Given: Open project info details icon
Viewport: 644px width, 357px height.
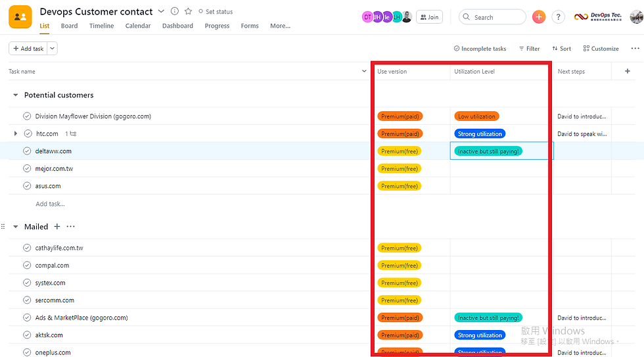Looking at the screenshot, I should (x=175, y=11).
